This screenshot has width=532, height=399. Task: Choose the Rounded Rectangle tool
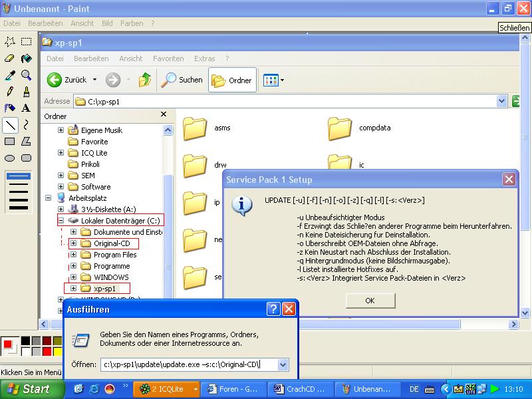coord(26,158)
